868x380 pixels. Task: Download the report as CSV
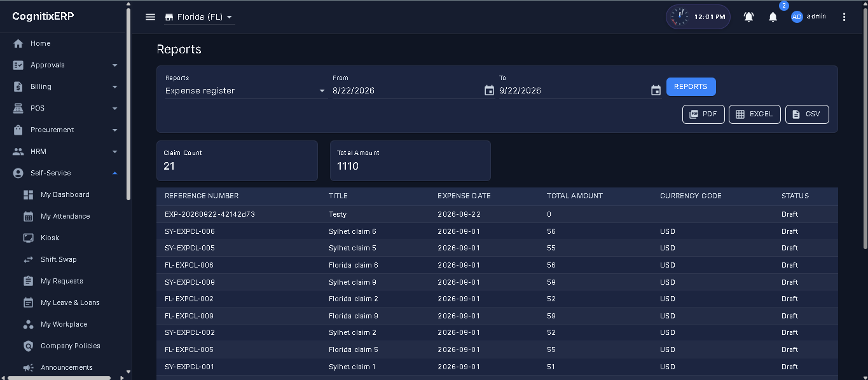pos(807,114)
